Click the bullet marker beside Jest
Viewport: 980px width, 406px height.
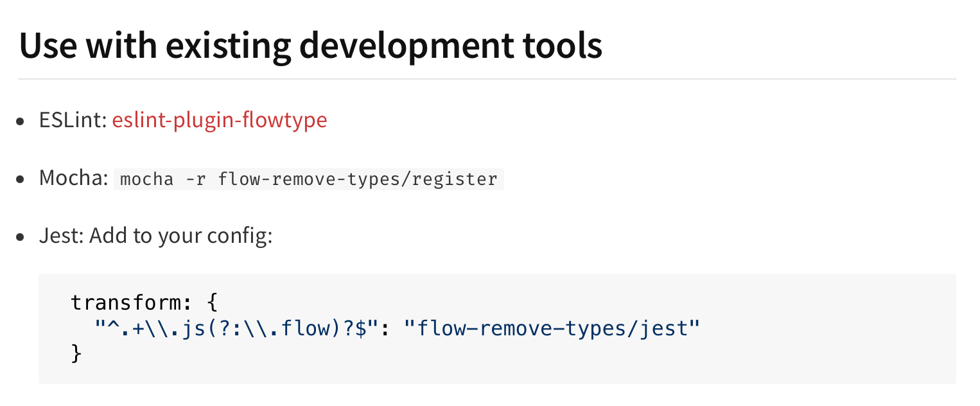click(x=20, y=235)
